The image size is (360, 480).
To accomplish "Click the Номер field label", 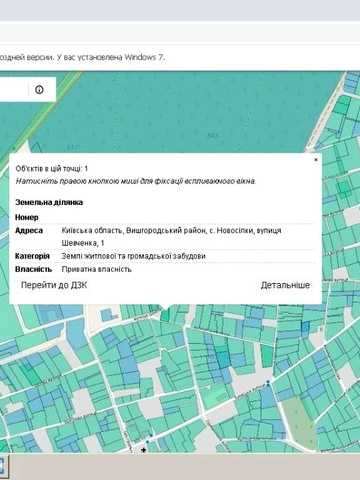I will click(27, 217).
